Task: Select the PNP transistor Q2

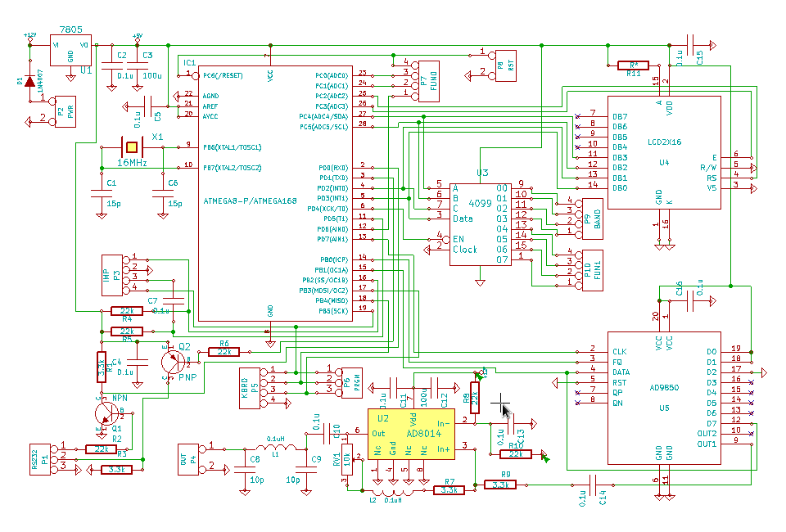Action: coord(174,361)
